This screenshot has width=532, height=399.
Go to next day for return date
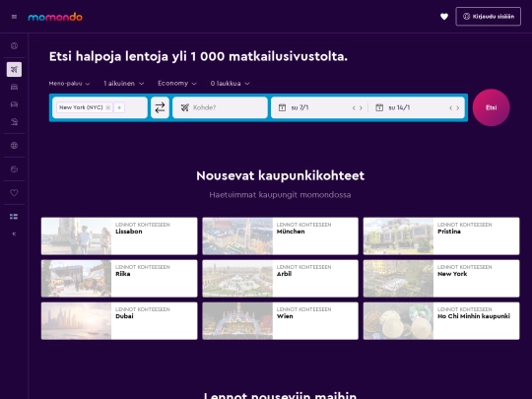pyautogui.click(x=458, y=108)
